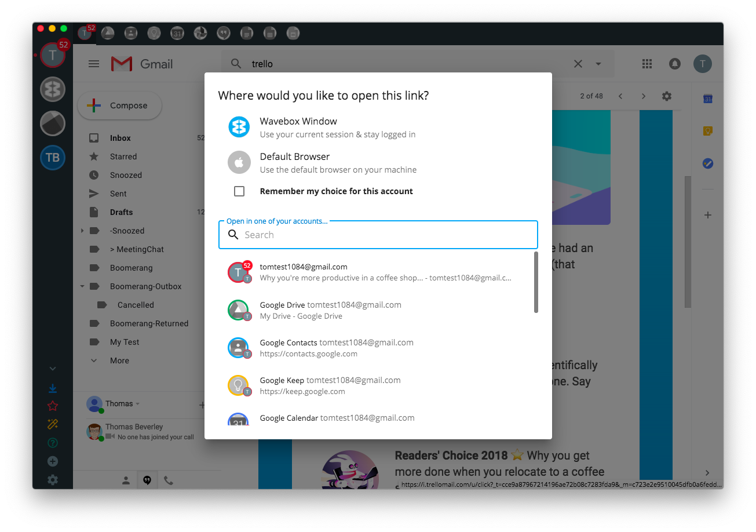The image size is (756, 532).
Task: Open the Sent folder
Action: click(x=118, y=194)
